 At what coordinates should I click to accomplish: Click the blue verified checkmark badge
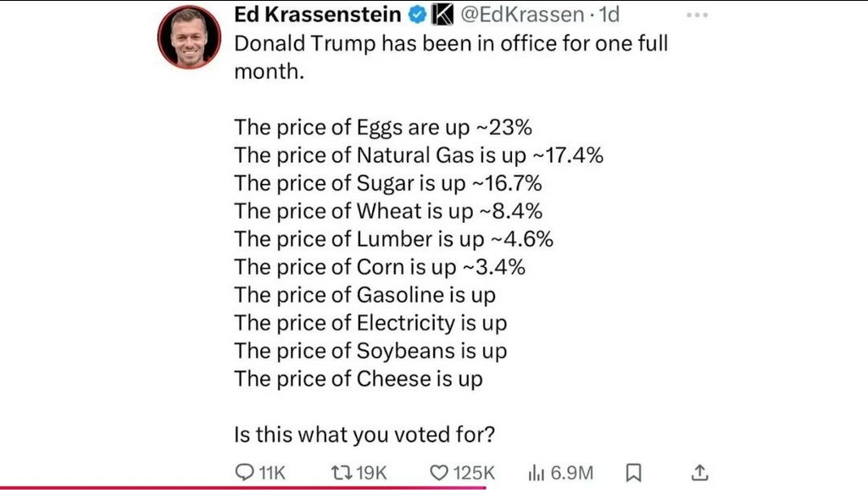(x=418, y=14)
